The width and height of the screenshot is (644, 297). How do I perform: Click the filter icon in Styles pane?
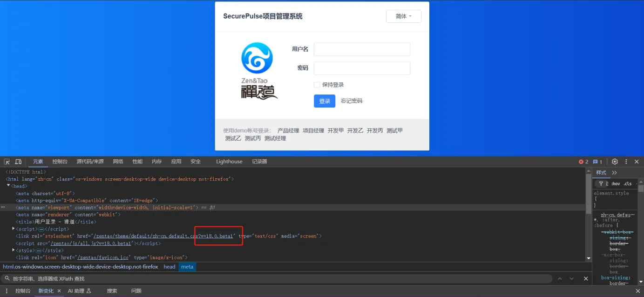click(601, 183)
